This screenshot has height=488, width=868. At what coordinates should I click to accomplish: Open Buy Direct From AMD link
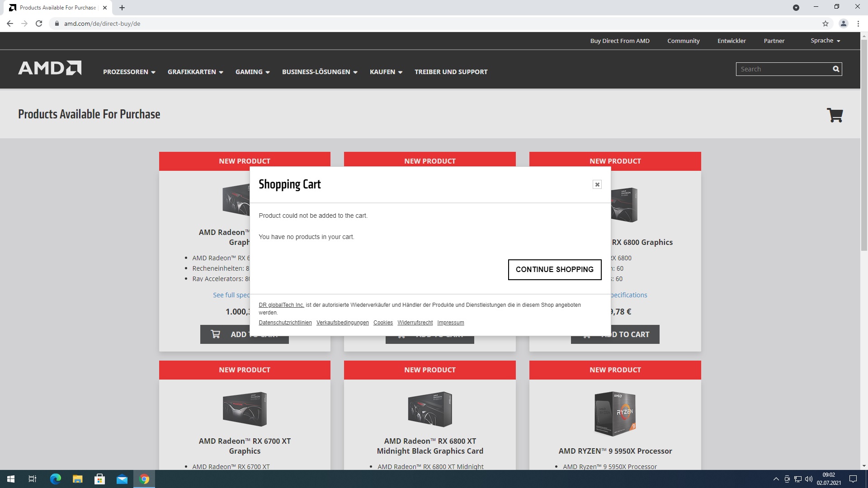(x=619, y=41)
